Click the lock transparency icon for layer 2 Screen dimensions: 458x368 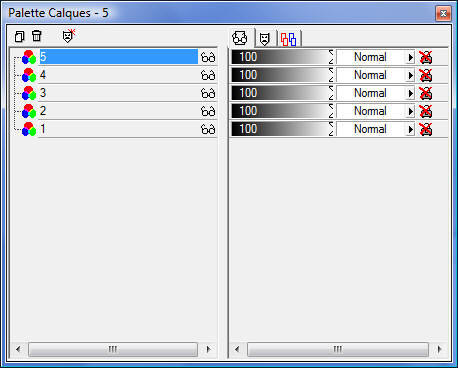tap(426, 111)
